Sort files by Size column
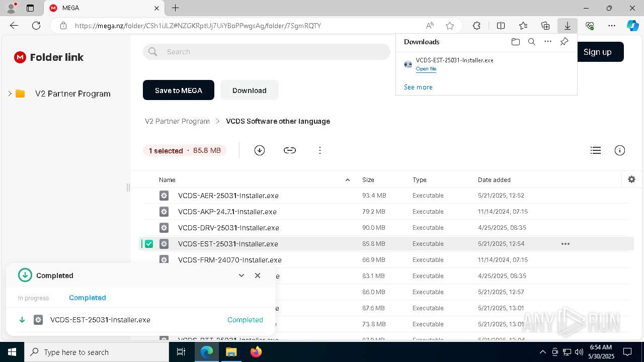644x362 pixels. [x=368, y=180]
